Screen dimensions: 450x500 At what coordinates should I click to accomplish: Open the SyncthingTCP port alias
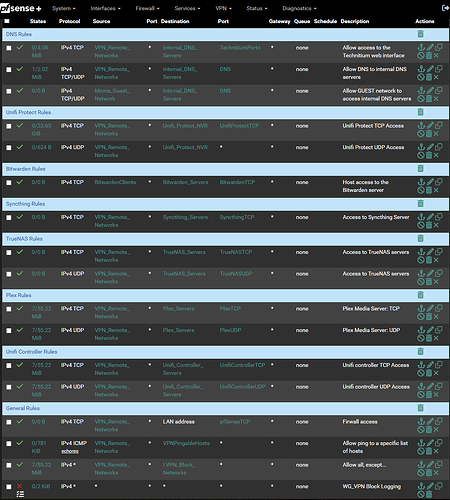coord(237,217)
